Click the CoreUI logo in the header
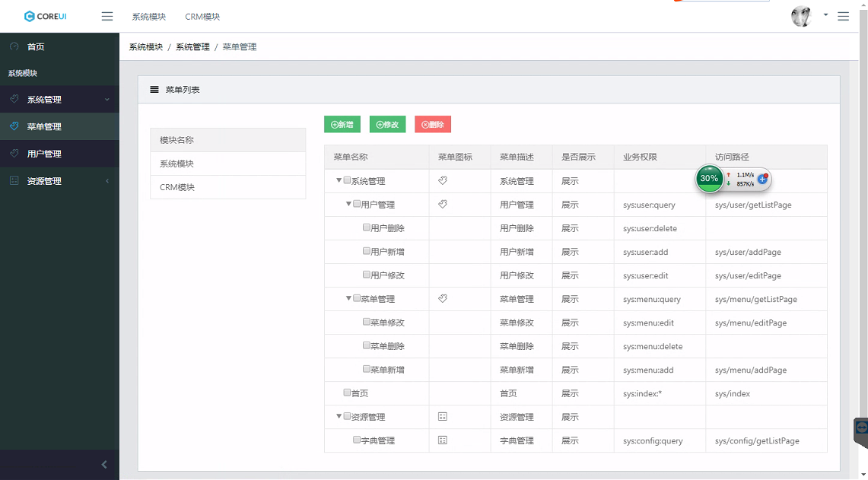Viewport: 868px width, 480px height. [x=46, y=16]
